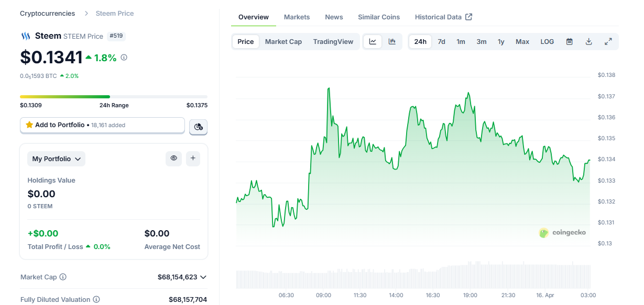Viewport: 644px width, 305px height.
Task: Open Historical Data tab
Action: 443,17
